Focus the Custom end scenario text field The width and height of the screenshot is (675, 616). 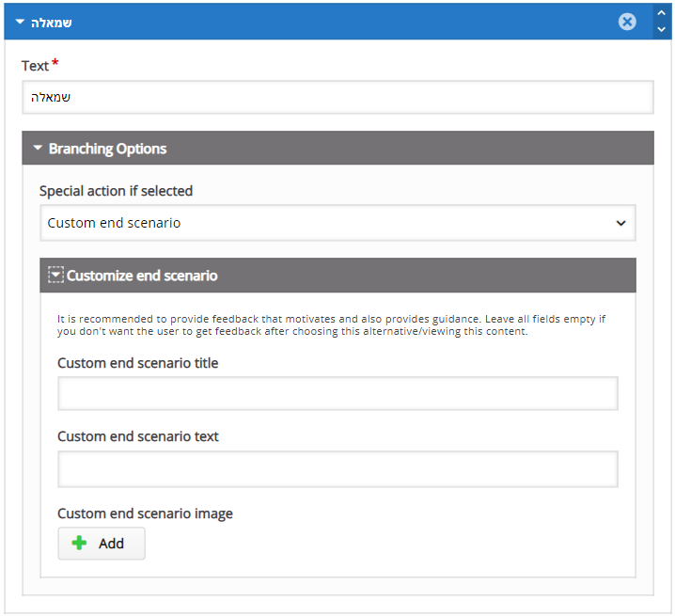point(337,469)
